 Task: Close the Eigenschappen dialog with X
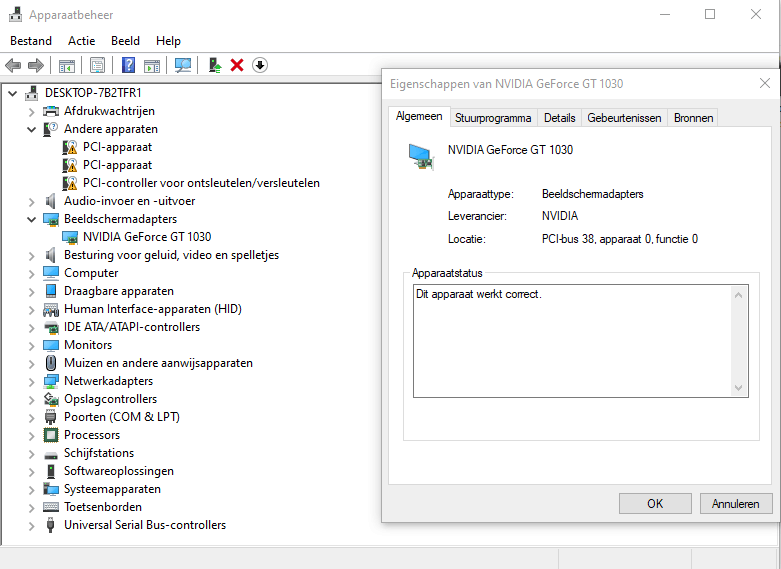pos(765,83)
